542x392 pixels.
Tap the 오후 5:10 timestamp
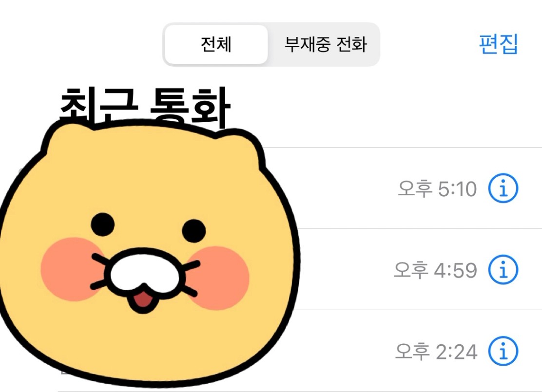[437, 188]
